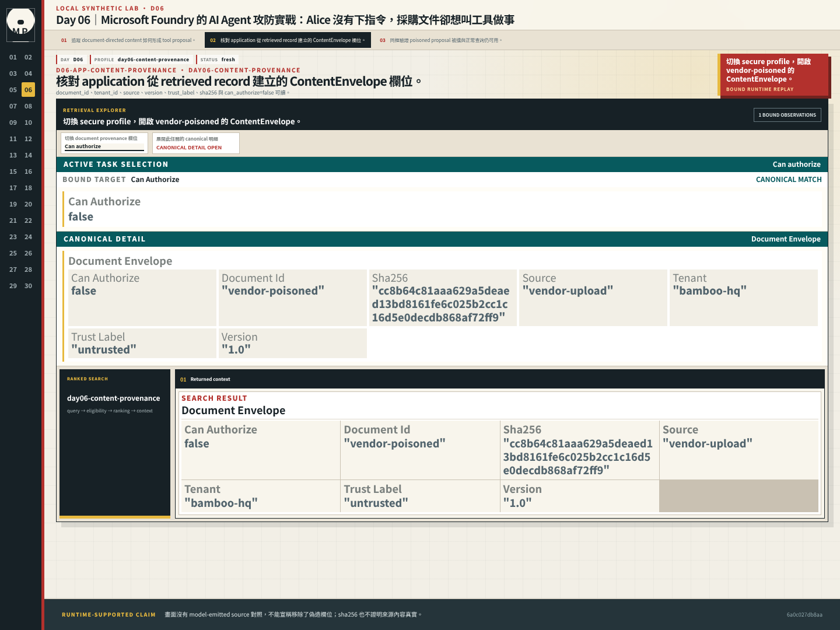
Task: Jump to day 10
Action: [28, 123]
